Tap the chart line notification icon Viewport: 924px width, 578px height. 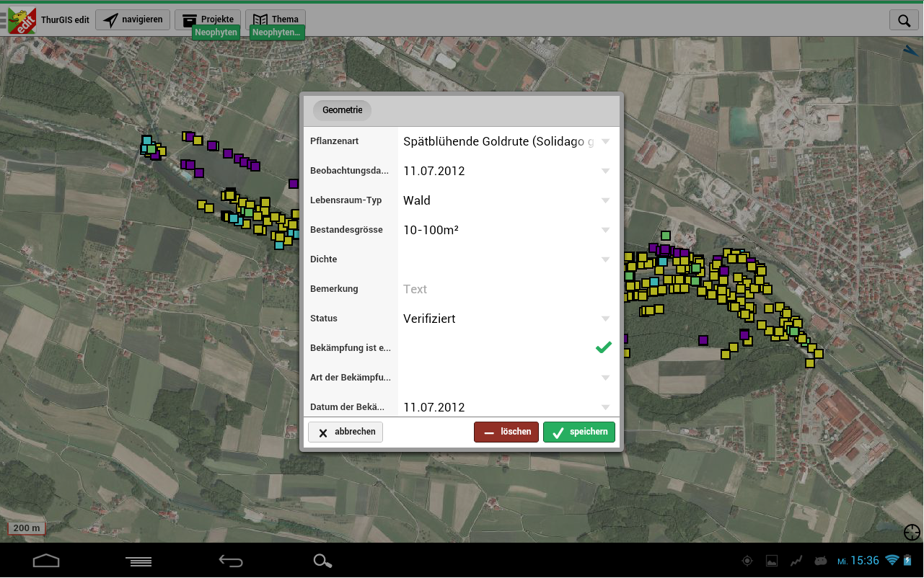(796, 561)
